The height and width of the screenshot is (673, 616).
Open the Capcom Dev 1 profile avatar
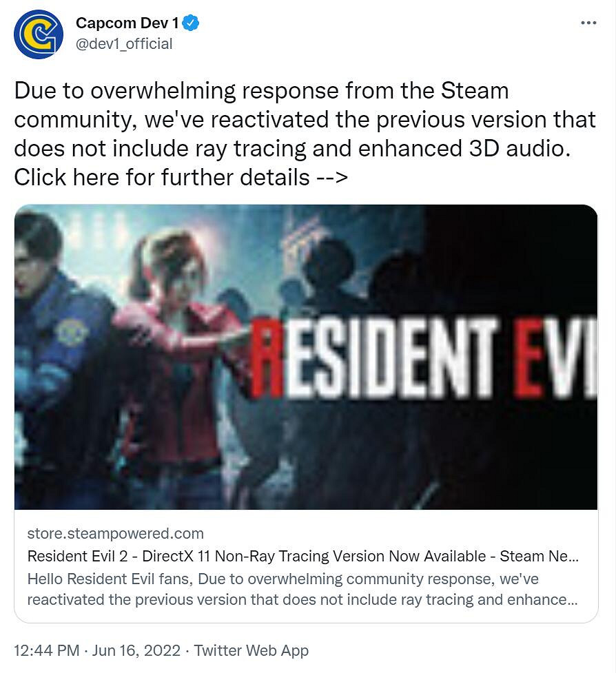(x=39, y=34)
